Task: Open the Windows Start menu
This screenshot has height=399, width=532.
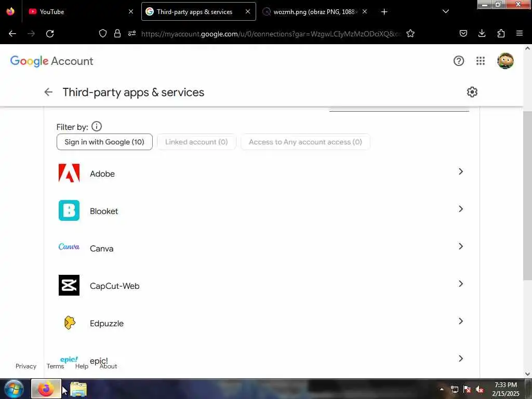Action: (14, 389)
